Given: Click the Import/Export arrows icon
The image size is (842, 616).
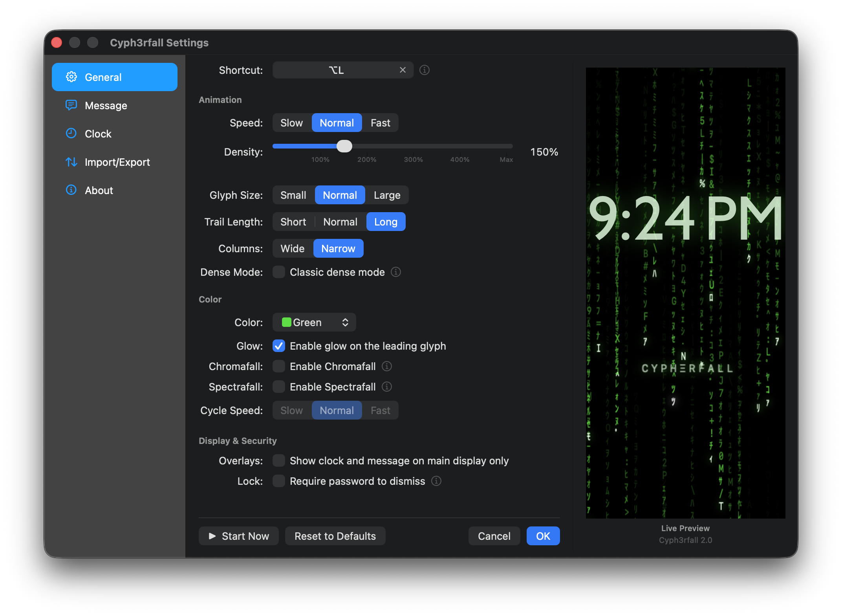Looking at the screenshot, I should pos(71,162).
